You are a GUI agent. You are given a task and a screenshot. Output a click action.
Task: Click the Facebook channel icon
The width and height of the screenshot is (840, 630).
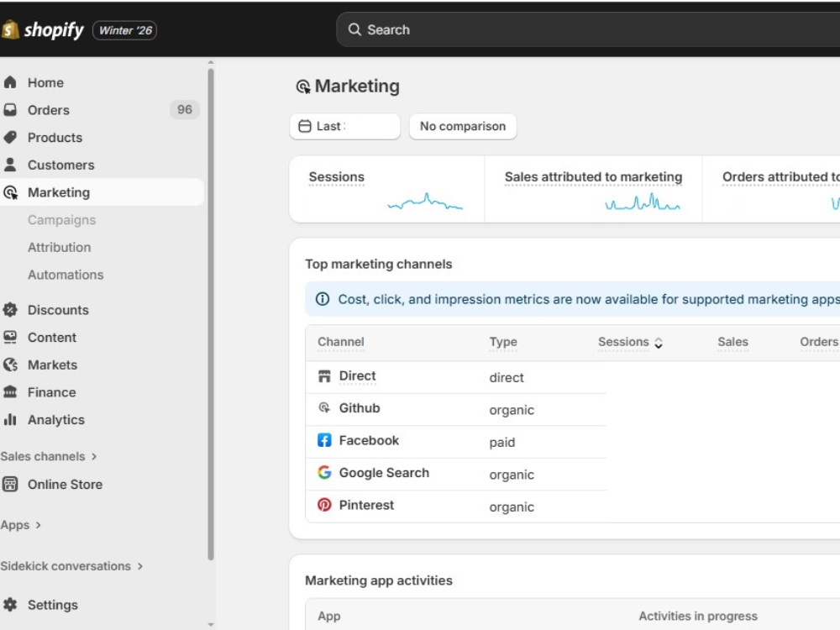[324, 440]
